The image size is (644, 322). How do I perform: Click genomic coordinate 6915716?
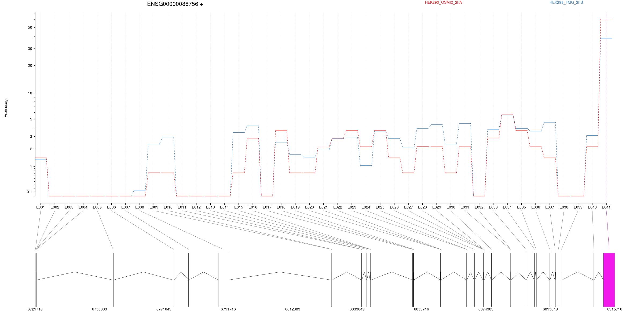tap(615, 309)
